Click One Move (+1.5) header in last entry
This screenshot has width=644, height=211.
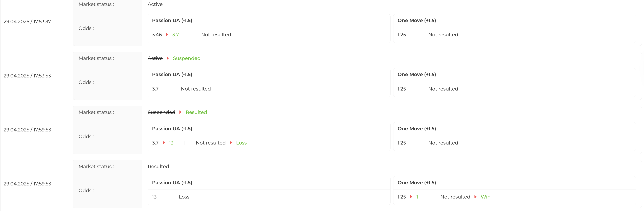(417, 183)
